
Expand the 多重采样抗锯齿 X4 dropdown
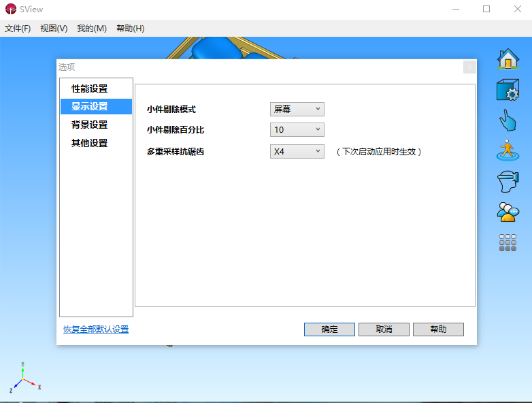point(297,151)
